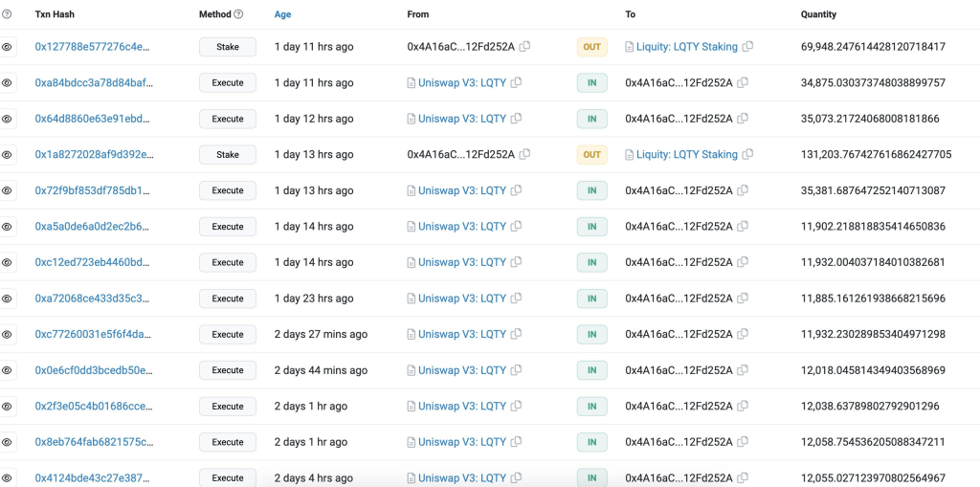This screenshot has height=487, width=980.
Task: Open transaction 0x72f9bf853df785db1 hash link
Action: (93, 190)
